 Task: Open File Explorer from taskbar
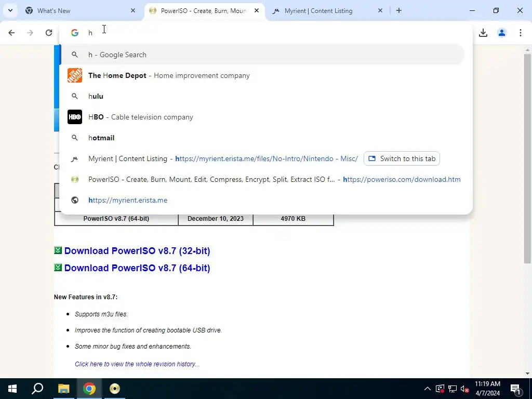pyautogui.click(x=63, y=389)
